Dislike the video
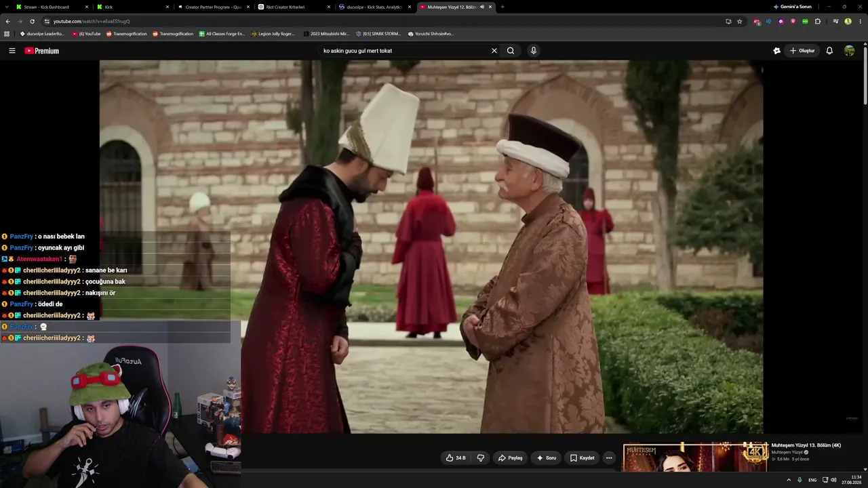Screen dimensions: 868x488 pos(481,458)
